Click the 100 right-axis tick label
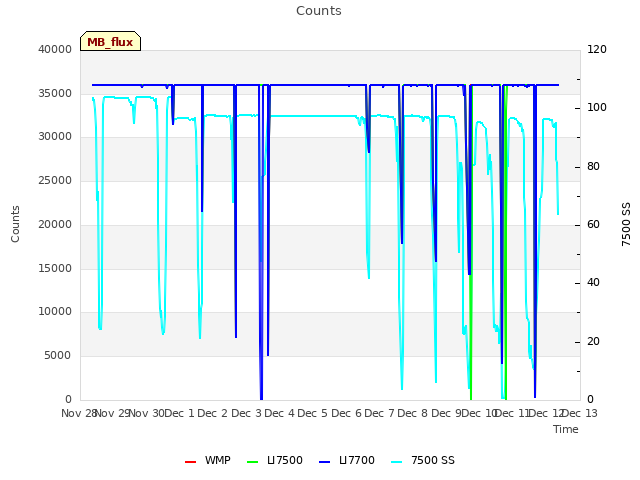The image size is (640, 480). pyautogui.click(x=597, y=108)
